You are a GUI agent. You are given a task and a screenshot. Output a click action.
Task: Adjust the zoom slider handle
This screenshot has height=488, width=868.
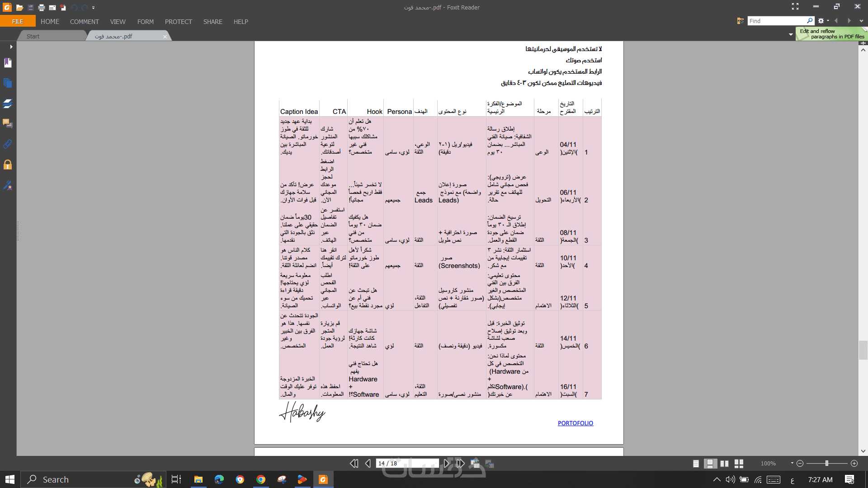tap(826, 463)
